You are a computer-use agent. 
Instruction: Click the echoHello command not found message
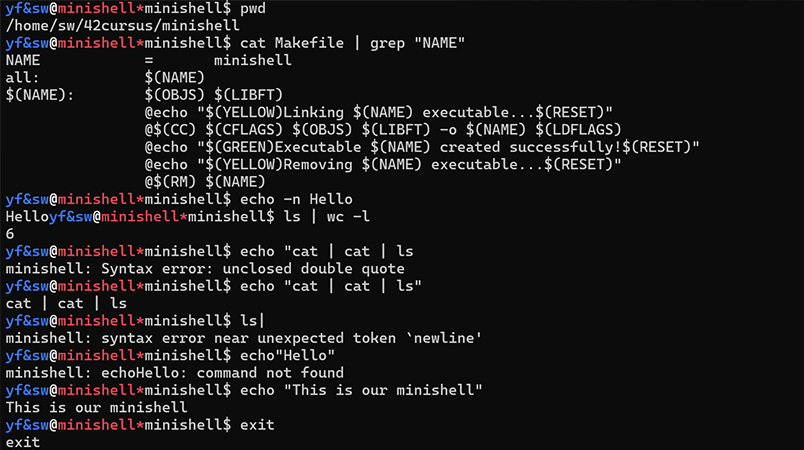(175, 373)
